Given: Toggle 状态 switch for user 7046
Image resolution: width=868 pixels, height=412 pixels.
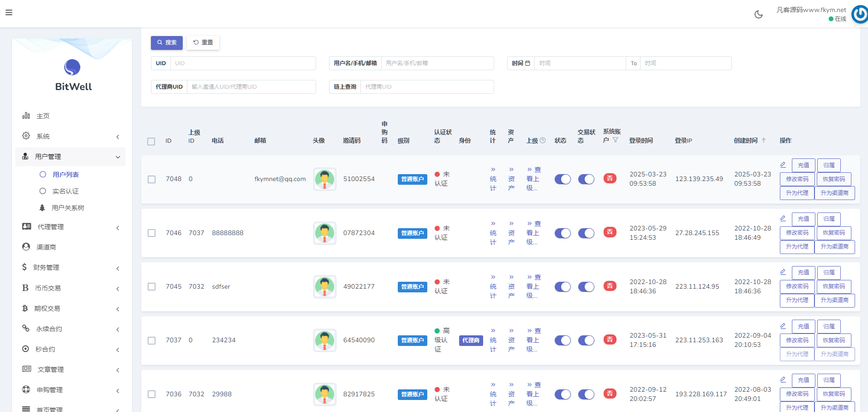Looking at the screenshot, I should point(563,233).
